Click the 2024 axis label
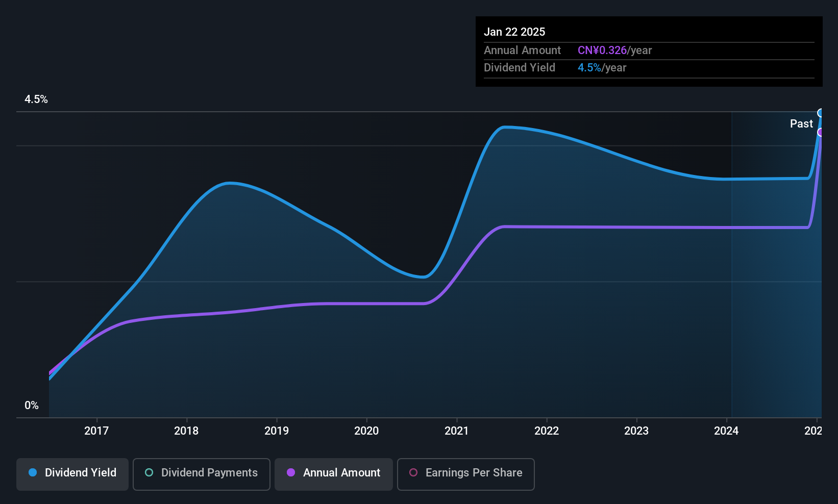The image size is (838, 504). (726, 431)
